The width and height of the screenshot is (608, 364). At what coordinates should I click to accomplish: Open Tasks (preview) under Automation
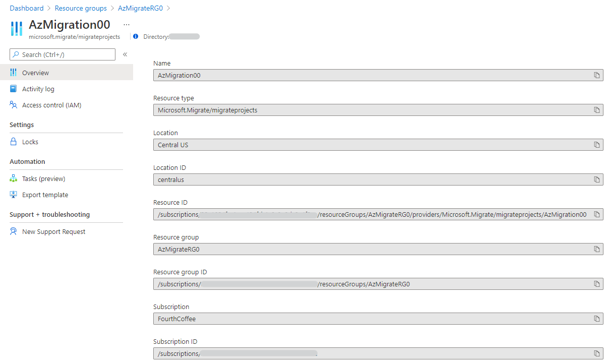[43, 179]
